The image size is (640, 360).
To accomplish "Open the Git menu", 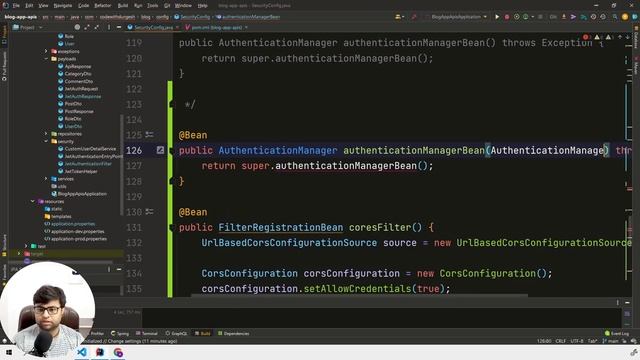I will 167,6.
